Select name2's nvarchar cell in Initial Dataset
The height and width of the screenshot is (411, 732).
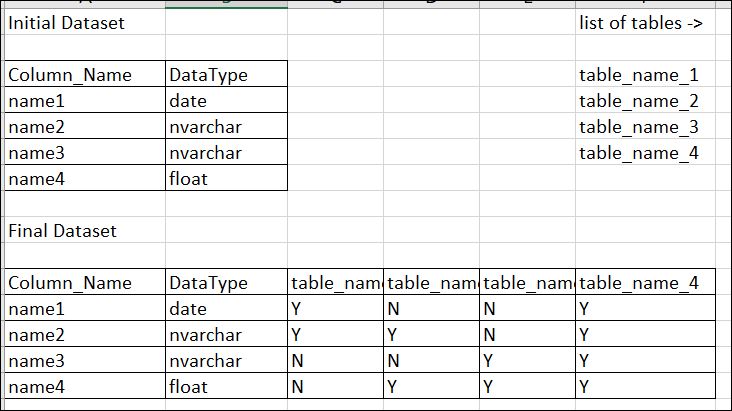pos(205,127)
